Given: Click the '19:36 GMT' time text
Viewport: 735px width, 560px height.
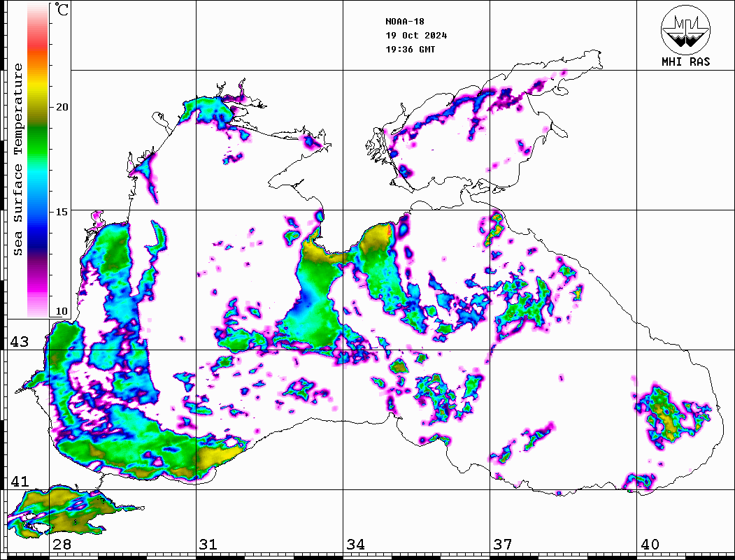Looking at the screenshot, I should coord(411,49).
